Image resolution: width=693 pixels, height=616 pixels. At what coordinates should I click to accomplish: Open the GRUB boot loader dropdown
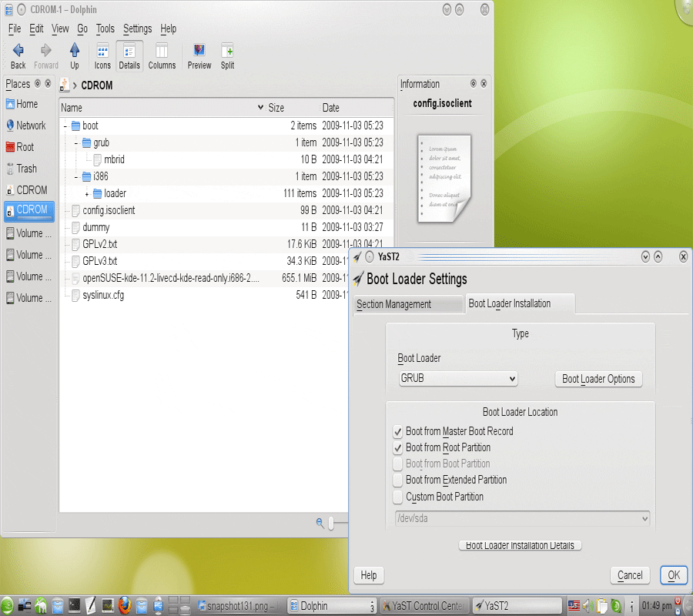coord(458,379)
